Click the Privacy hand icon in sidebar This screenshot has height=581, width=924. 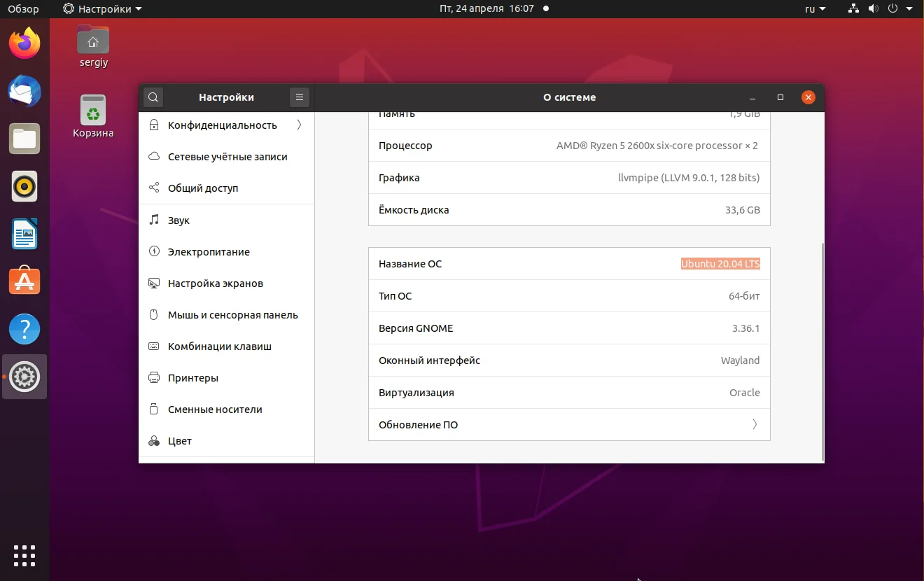tap(154, 125)
